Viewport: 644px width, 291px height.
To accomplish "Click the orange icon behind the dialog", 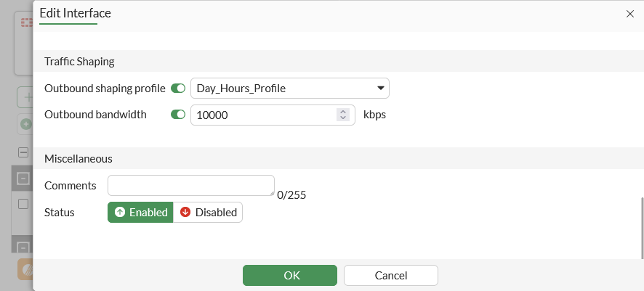I will (x=26, y=269).
